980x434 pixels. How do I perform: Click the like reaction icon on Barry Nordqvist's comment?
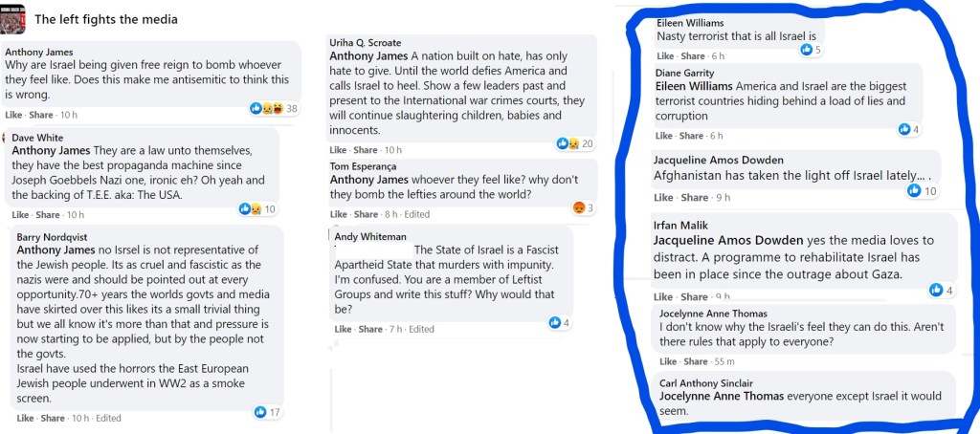[x=259, y=411]
